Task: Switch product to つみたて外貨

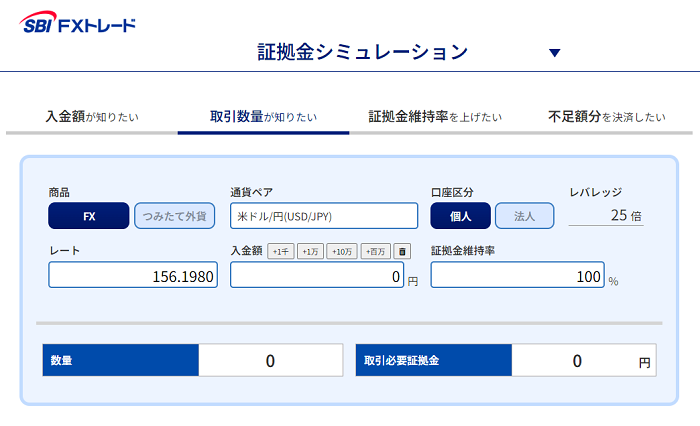Action: coord(175,216)
